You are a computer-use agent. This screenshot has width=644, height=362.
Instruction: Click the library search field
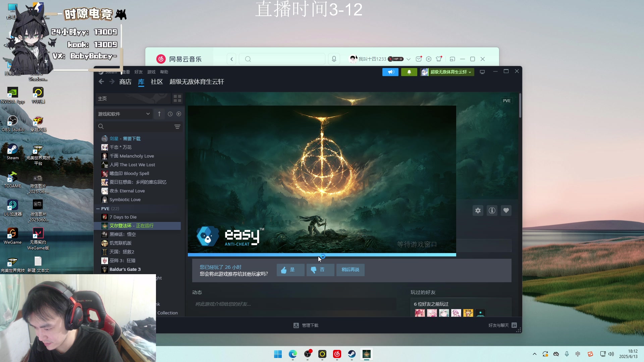(134, 126)
